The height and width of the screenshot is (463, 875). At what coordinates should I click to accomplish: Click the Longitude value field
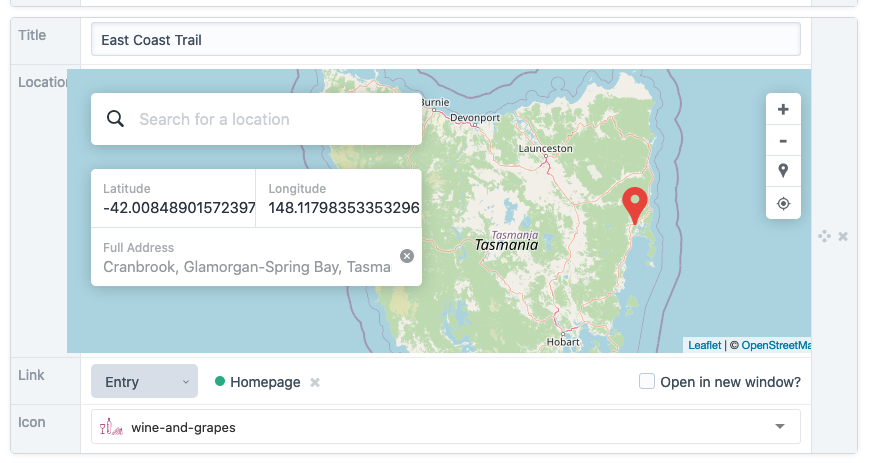click(344, 208)
